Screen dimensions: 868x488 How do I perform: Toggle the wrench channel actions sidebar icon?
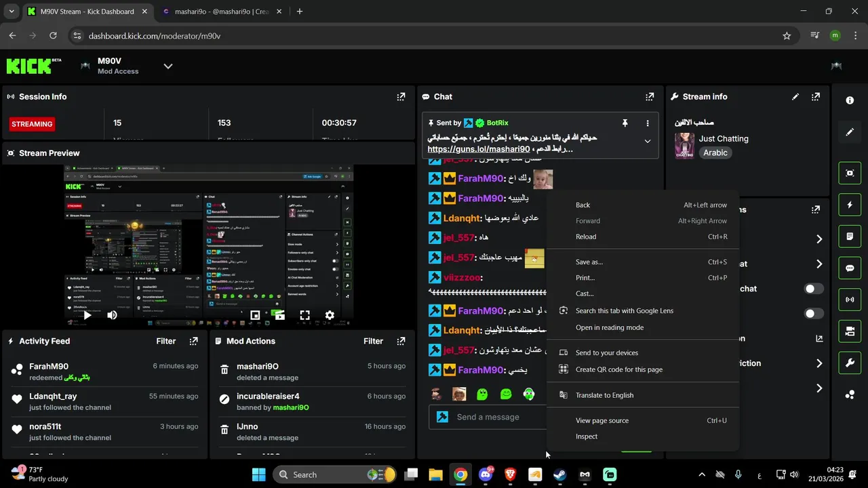click(x=850, y=363)
